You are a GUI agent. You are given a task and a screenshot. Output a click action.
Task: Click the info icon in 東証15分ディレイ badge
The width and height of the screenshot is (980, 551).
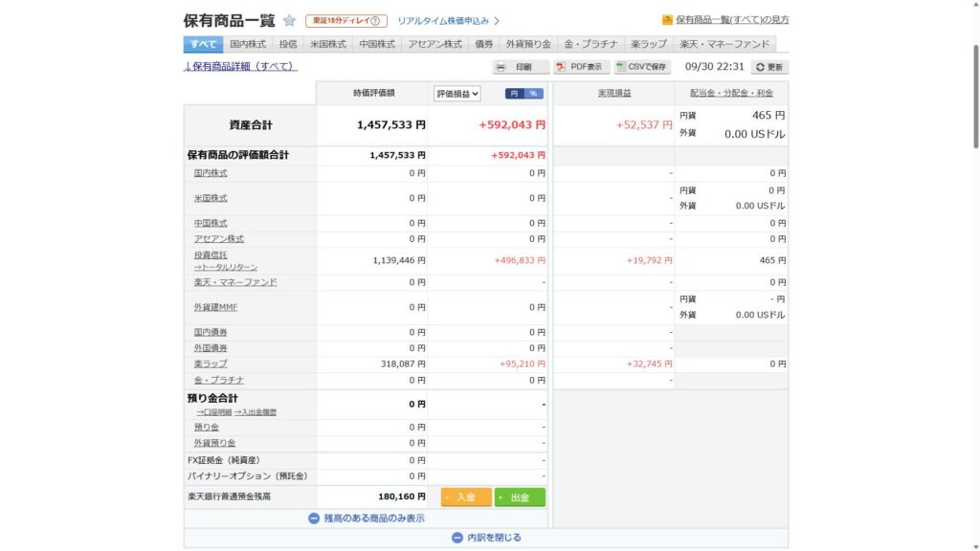pyautogui.click(x=375, y=21)
